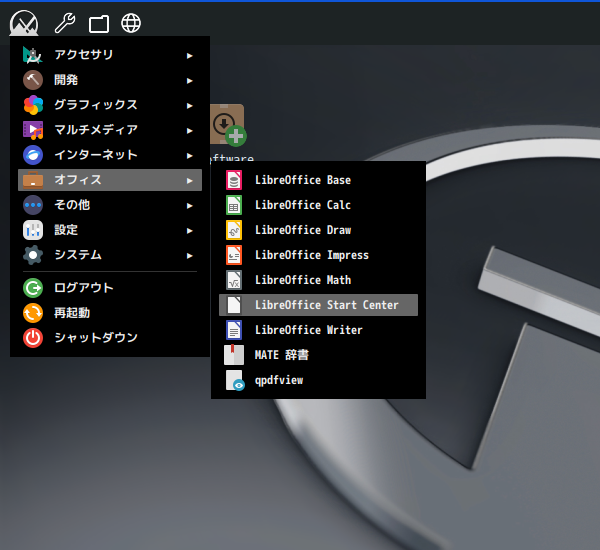600x550 pixels.
Task: Click the オフィス submenu arrow
Action: pyautogui.click(x=189, y=181)
